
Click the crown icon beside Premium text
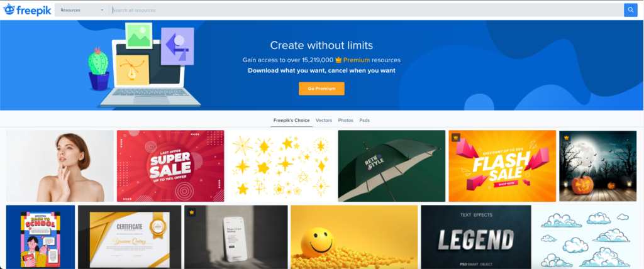338,60
